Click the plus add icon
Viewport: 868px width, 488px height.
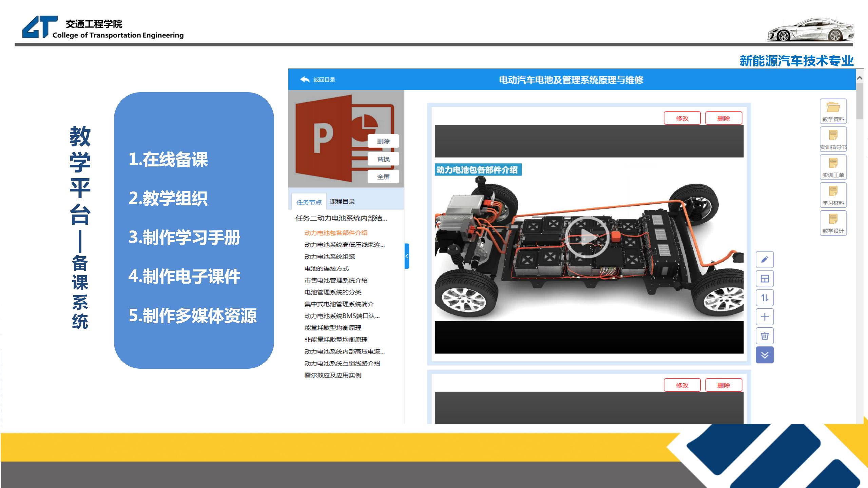[x=765, y=317]
